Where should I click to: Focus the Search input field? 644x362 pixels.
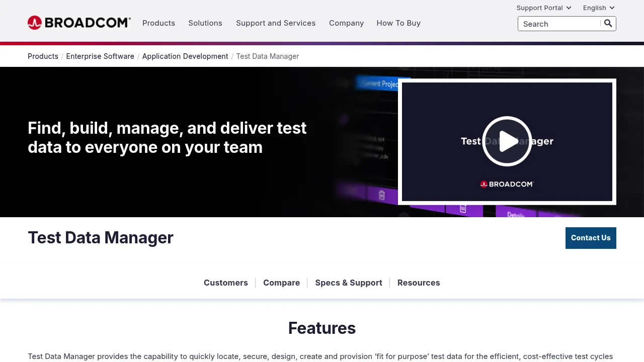point(559,24)
